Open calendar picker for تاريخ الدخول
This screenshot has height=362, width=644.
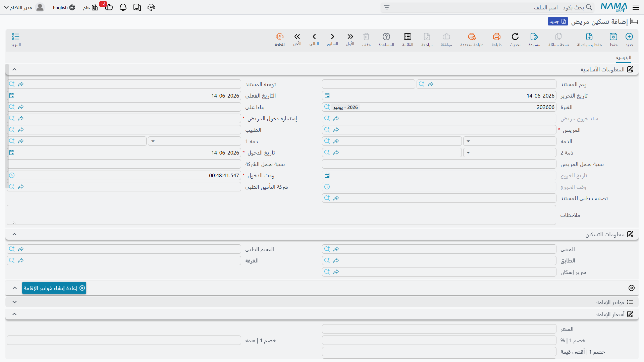coord(12,153)
